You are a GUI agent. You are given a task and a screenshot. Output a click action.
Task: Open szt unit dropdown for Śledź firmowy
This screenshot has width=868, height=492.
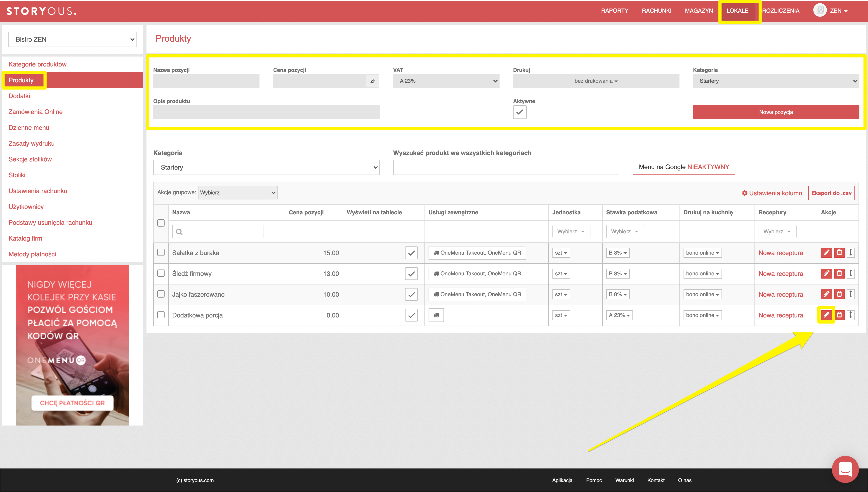tap(561, 274)
